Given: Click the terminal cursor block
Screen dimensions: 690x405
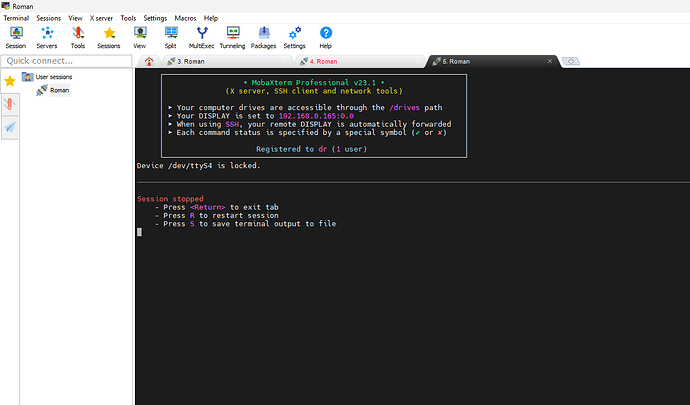Looking at the screenshot, I should tap(139, 232).
